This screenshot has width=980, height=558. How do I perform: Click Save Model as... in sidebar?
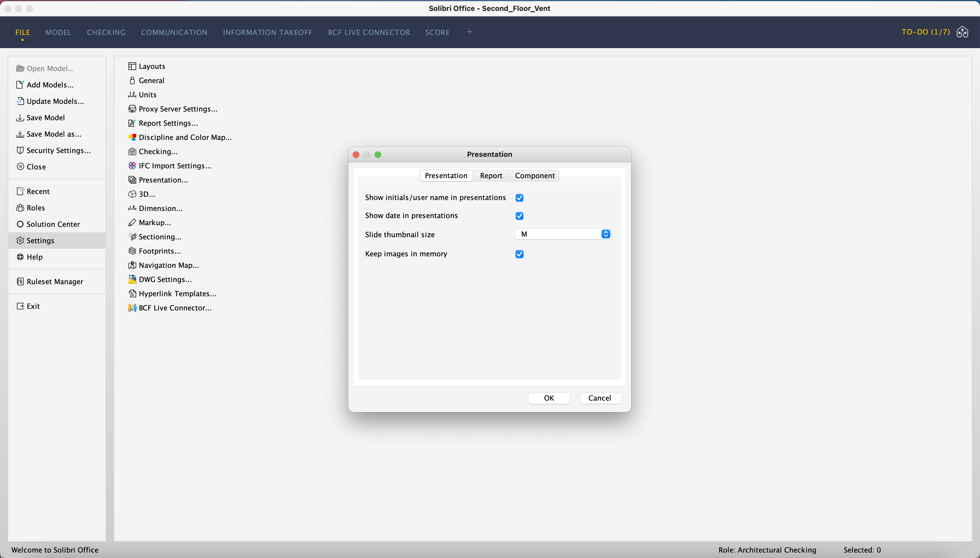(x=54, y=134)
